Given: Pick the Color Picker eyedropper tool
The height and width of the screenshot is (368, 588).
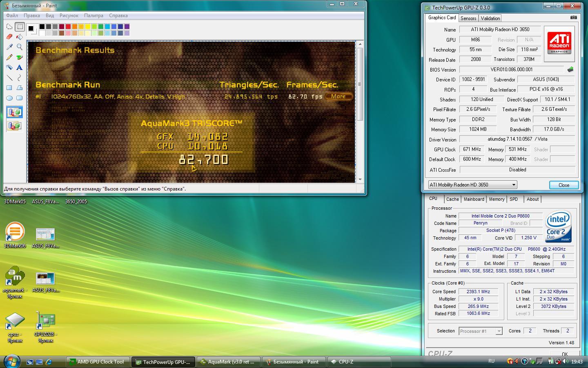Looking at the screenshot, I should [9, 47].
